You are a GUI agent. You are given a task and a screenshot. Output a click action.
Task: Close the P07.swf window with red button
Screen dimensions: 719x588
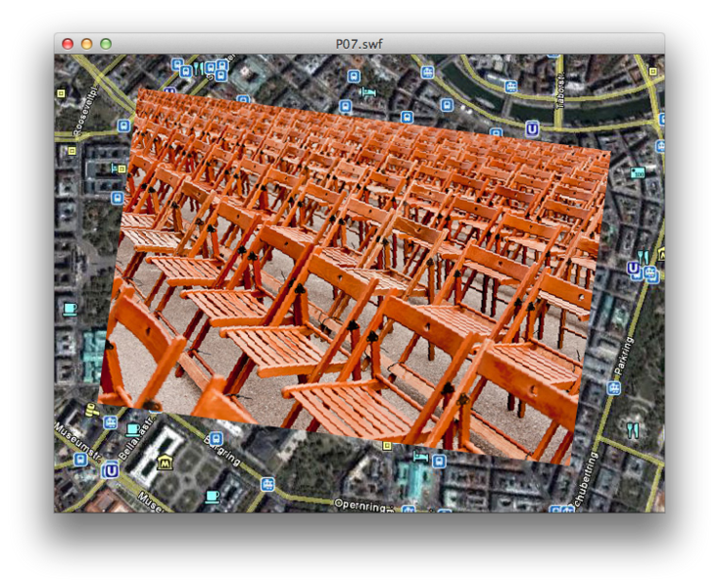coord(68,43)
